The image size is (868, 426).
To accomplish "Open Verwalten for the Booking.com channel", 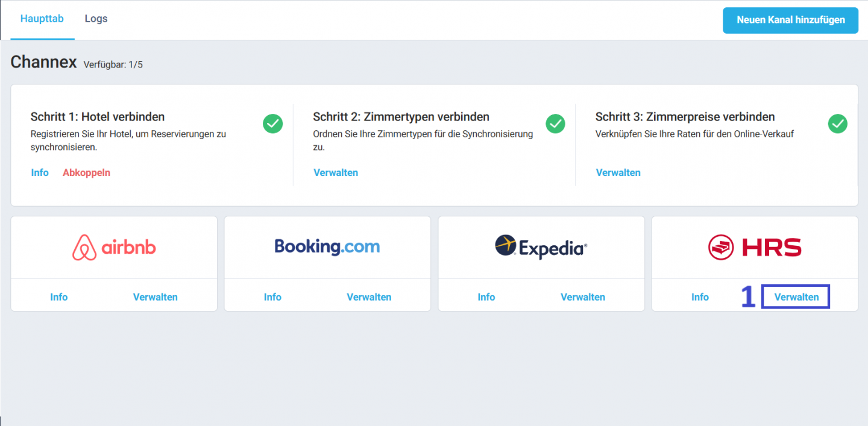I will pos(369,297).
